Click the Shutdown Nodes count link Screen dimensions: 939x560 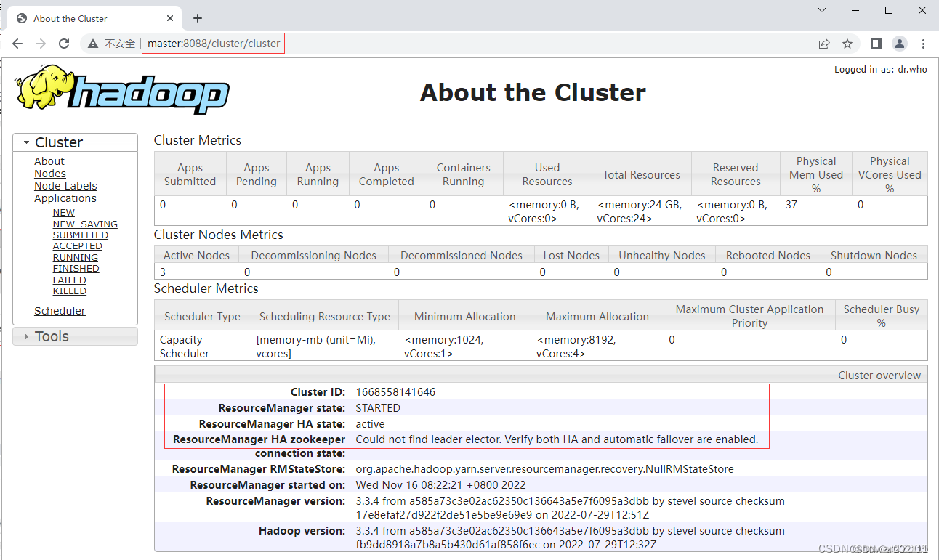pos(829,272)
